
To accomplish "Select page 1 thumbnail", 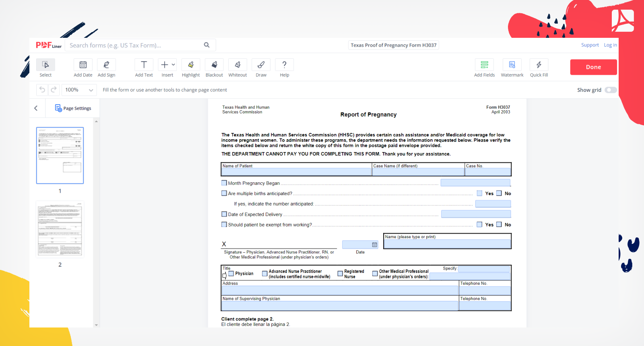I will (x=60, y=156).
